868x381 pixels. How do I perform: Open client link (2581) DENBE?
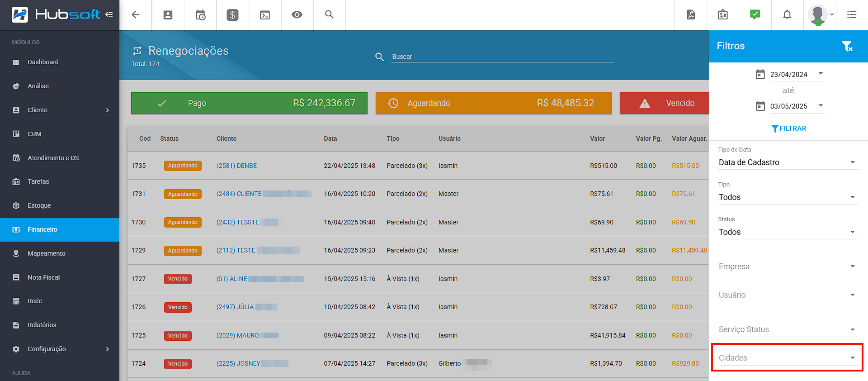point(236,166)
